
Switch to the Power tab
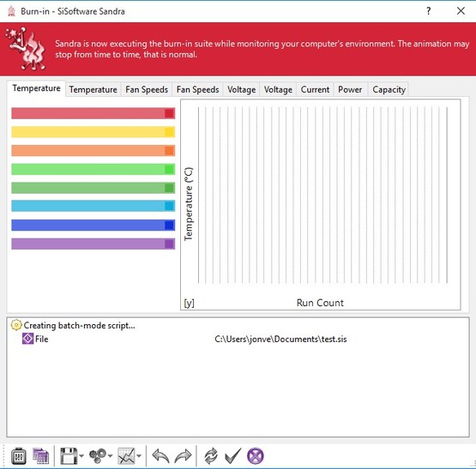(x=350, y=89)
